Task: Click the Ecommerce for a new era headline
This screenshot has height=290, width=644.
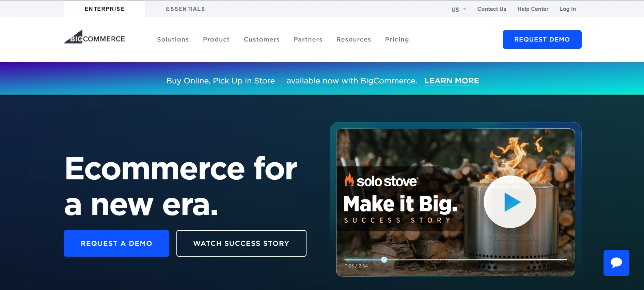Action: [181, 186]
